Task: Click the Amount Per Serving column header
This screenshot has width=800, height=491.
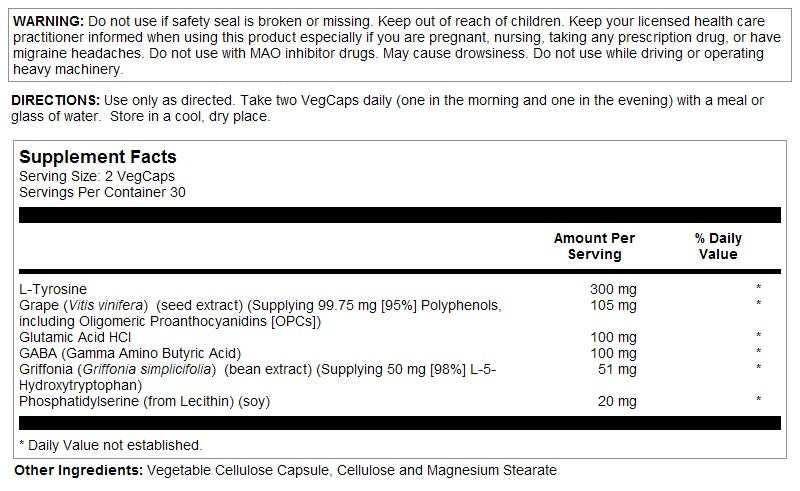Action: point(594,246)
